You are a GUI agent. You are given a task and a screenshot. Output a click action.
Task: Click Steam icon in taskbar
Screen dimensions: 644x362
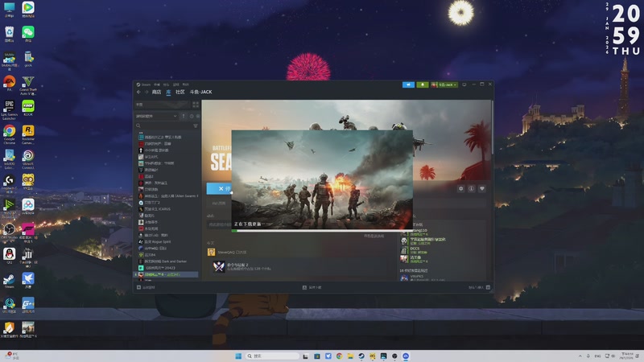[x=361, y=356]
